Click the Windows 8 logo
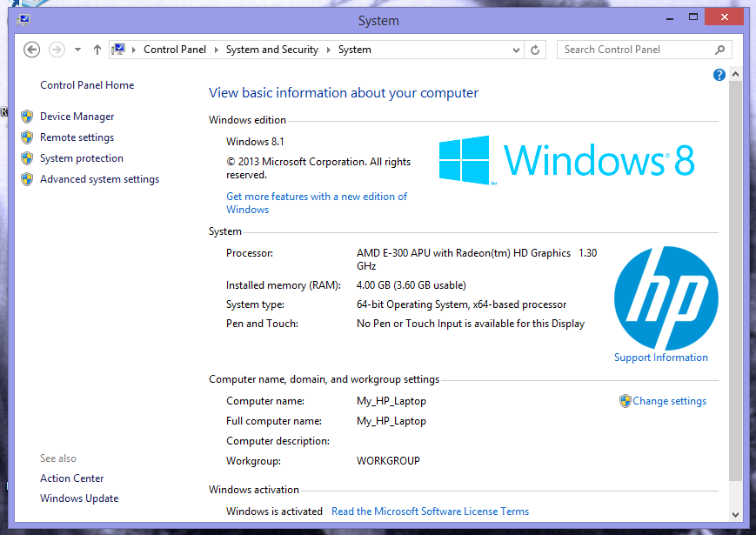Viewport: 756px width, 535px height. click(567, 160)
